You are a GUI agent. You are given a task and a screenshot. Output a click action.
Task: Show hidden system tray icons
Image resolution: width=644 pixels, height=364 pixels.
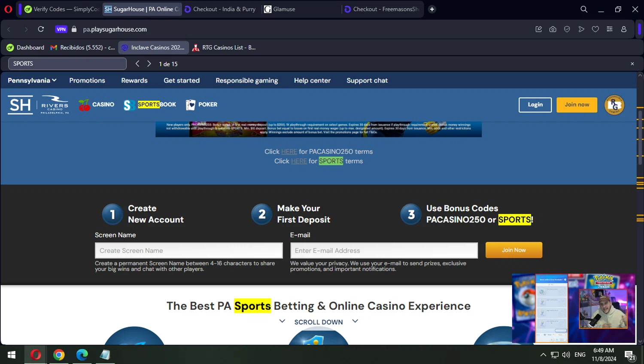tap(543, 355)
